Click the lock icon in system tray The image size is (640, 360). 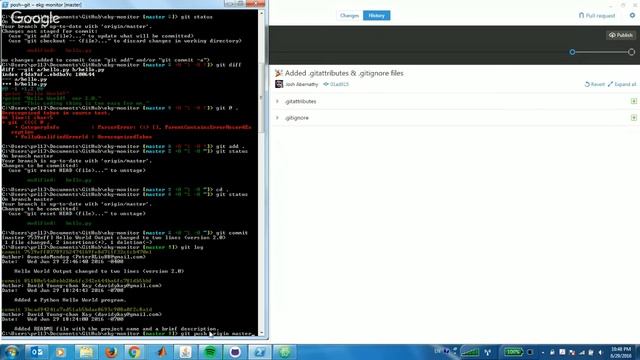click(552, 352)
